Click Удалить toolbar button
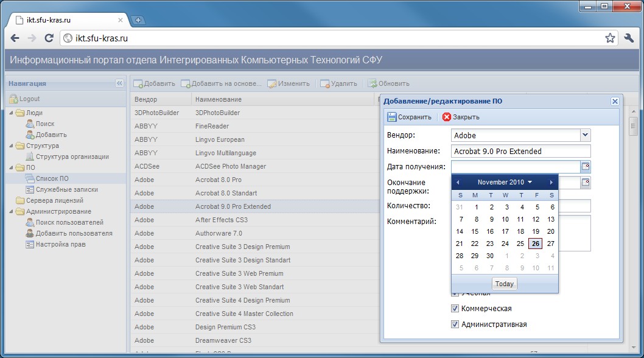The height and width of the screenshot is (358, 644). (339, 83)
